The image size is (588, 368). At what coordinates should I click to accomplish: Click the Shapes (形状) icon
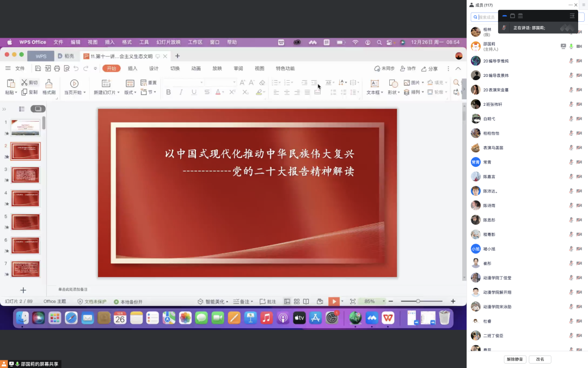[393, 83]
